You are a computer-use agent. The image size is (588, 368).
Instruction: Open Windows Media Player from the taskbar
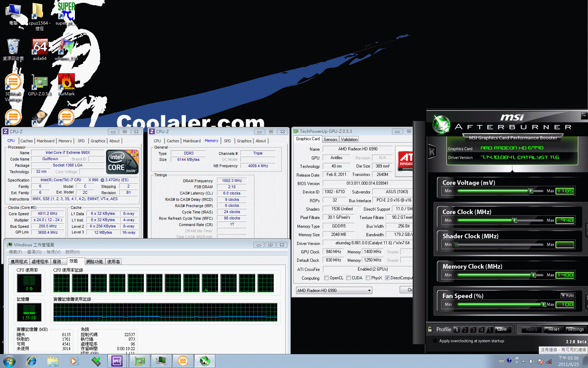[x=73, y=361]
